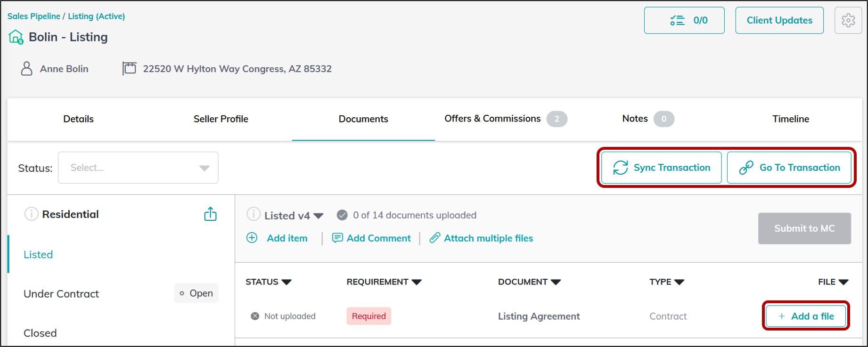The height and width of the screenshot is (347, 868).
Task: Open the FILE column sort arrow
Action: pos(843,282)
